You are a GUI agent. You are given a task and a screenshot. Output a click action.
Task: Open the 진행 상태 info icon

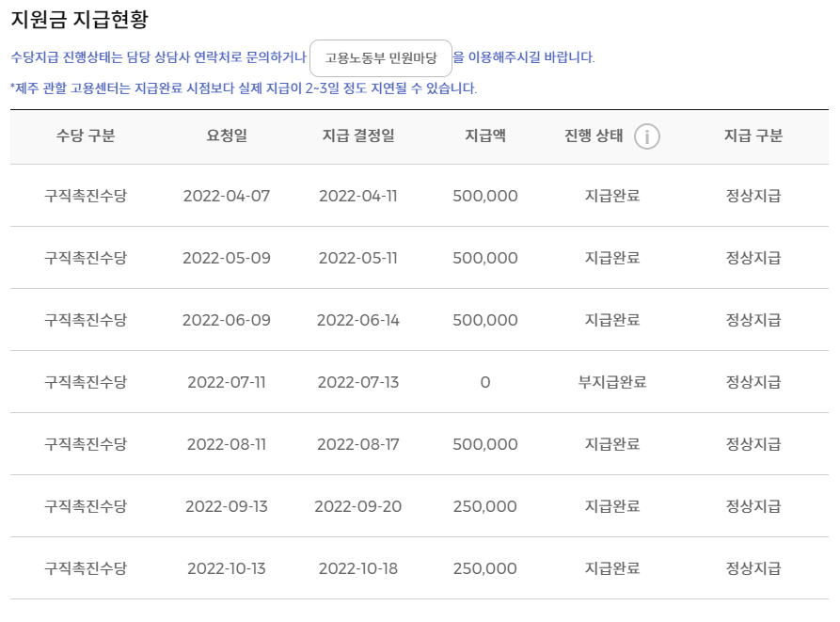tap(646, 136)
